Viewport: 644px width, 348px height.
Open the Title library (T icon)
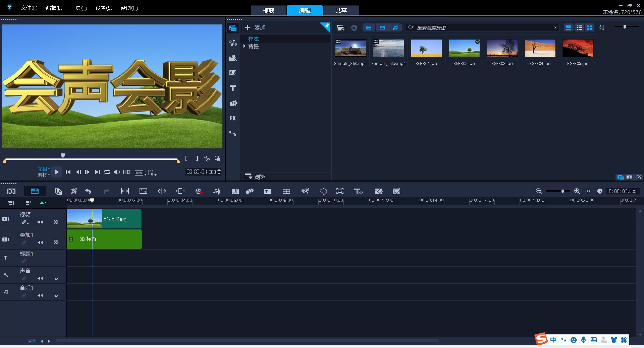[x=233, y=88]
